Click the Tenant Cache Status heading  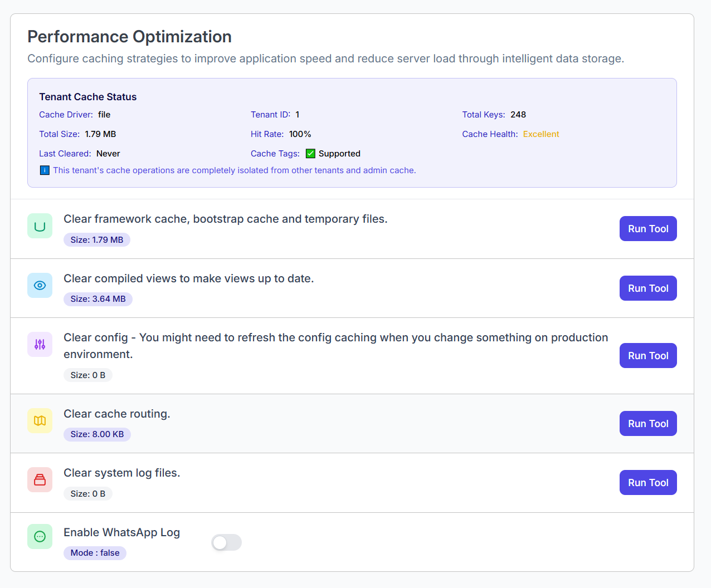click(87, 96)
